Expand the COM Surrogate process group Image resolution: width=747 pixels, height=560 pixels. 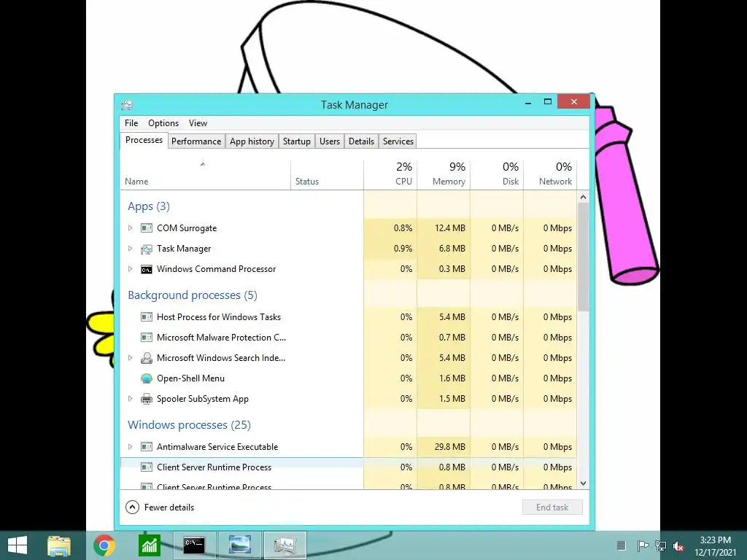(x=130, y=228)
